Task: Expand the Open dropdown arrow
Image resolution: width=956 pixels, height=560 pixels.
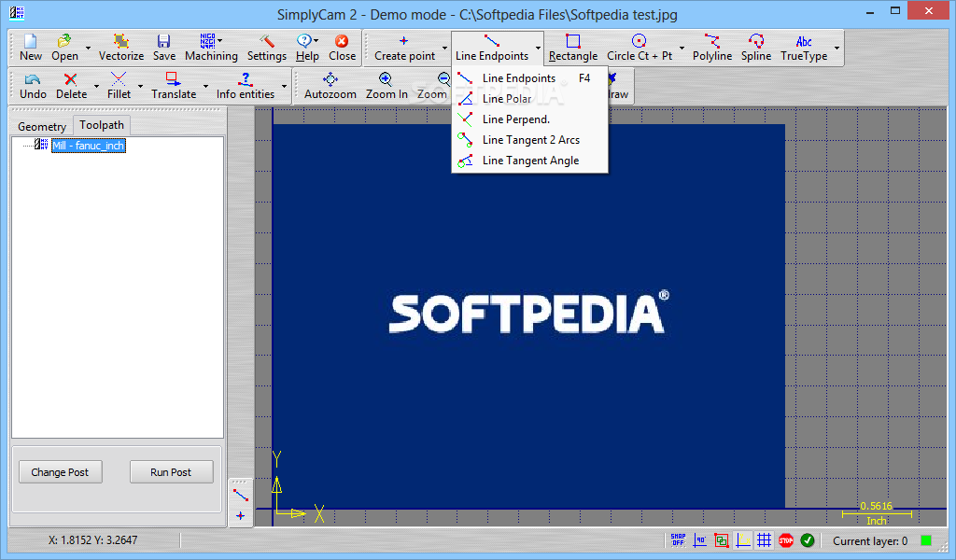Action: click(x=88, y=49)
